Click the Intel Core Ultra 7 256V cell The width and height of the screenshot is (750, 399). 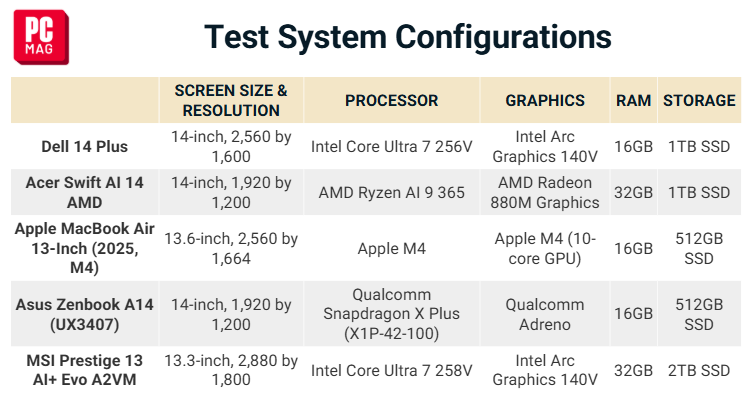pos(392,146)
